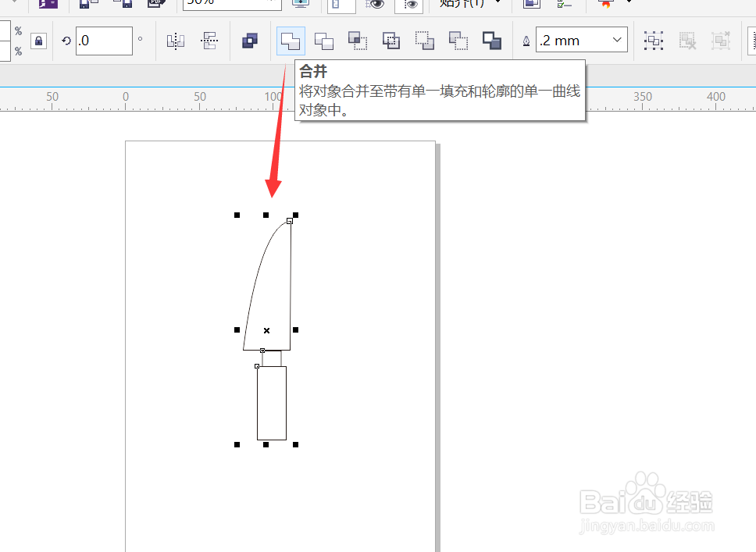Click the outline pen icon beside width
This screenshot has height=552, width=756.
pos(526,41)
